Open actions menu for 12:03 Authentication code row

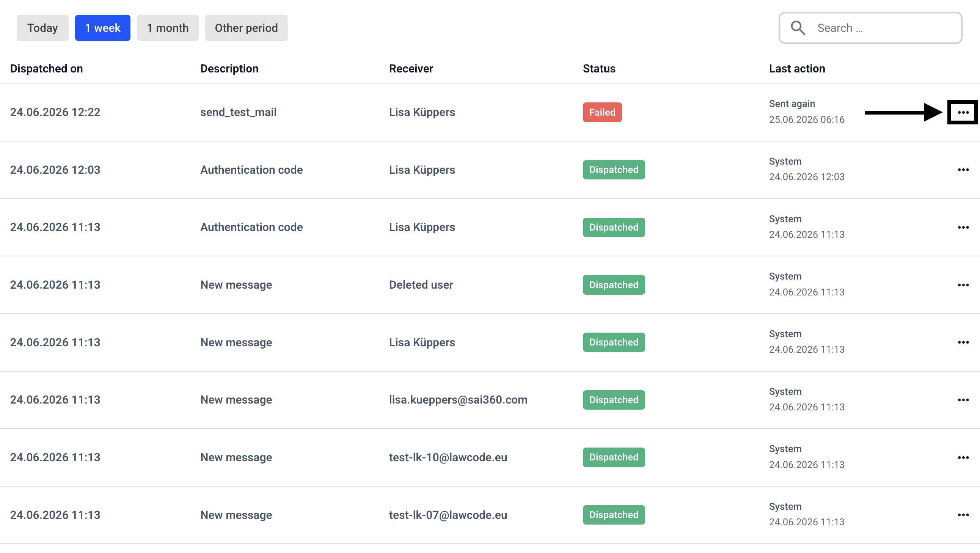coord(963,170)
